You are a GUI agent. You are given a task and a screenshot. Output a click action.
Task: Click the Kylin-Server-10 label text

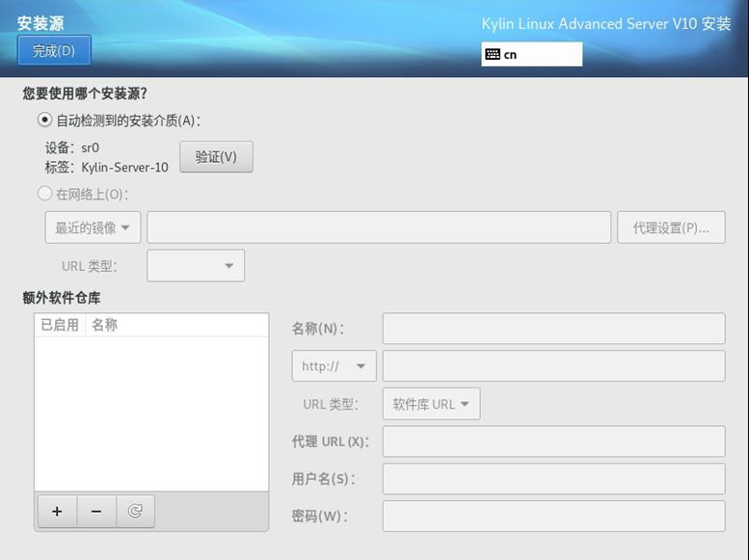point(124,168)
